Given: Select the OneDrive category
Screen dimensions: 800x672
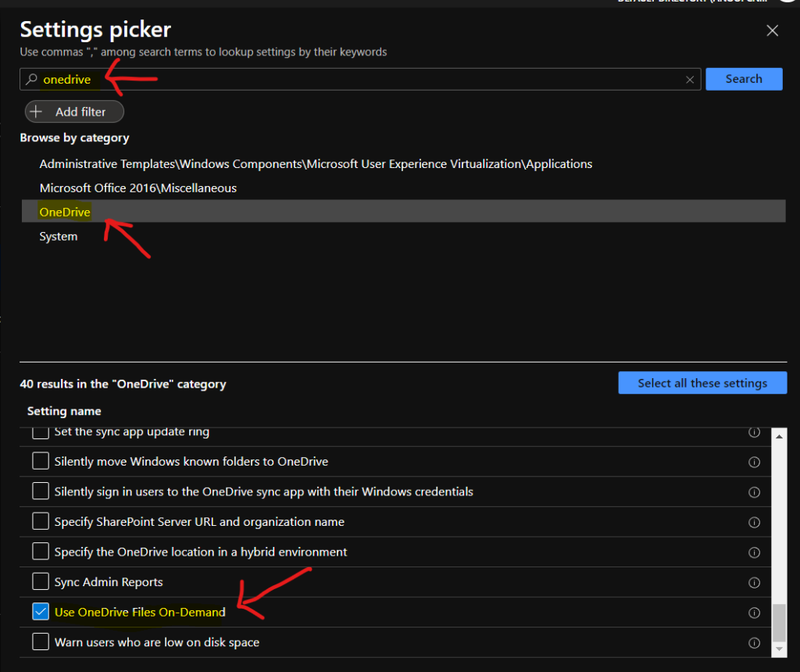Looking at the screenshot, I should pos(404,211).
